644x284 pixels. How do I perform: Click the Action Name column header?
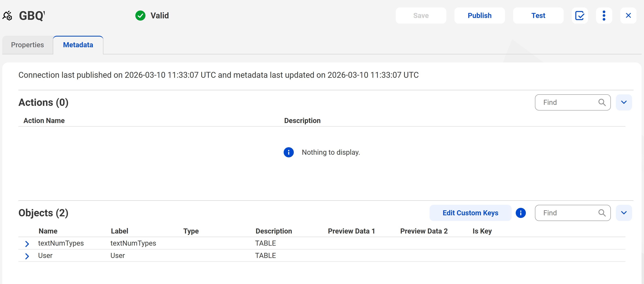[44, 121]
